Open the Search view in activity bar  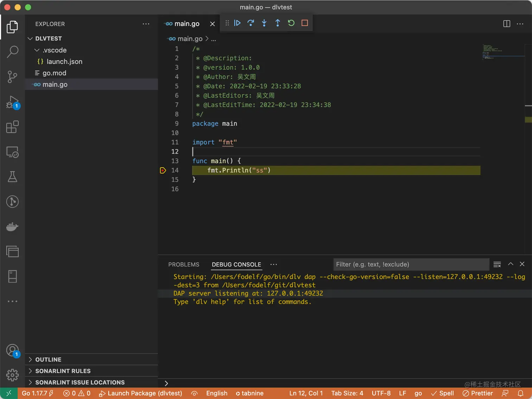pyautogui.click(x=12, y=52)
